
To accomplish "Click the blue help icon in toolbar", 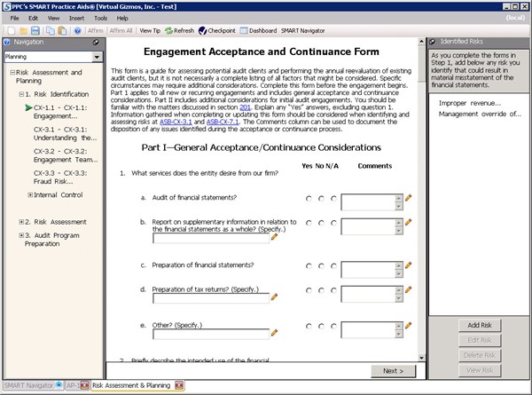I will pos(78,30).
